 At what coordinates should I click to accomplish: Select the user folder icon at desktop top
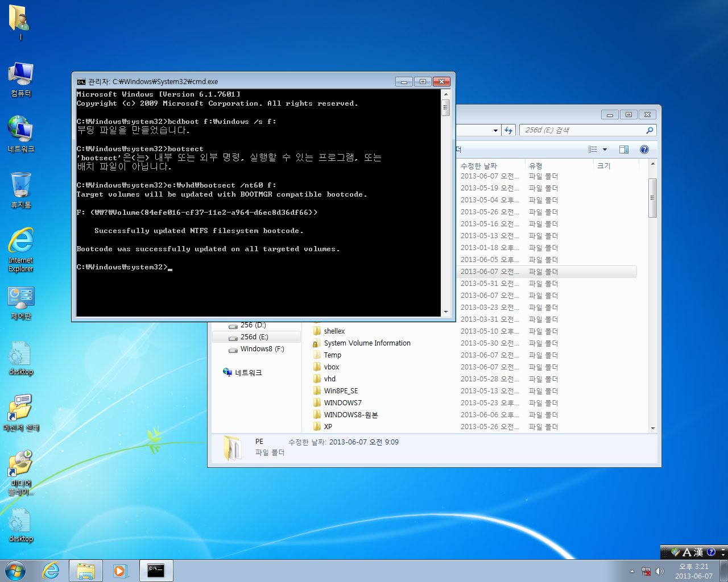click(x=19, y=22)
